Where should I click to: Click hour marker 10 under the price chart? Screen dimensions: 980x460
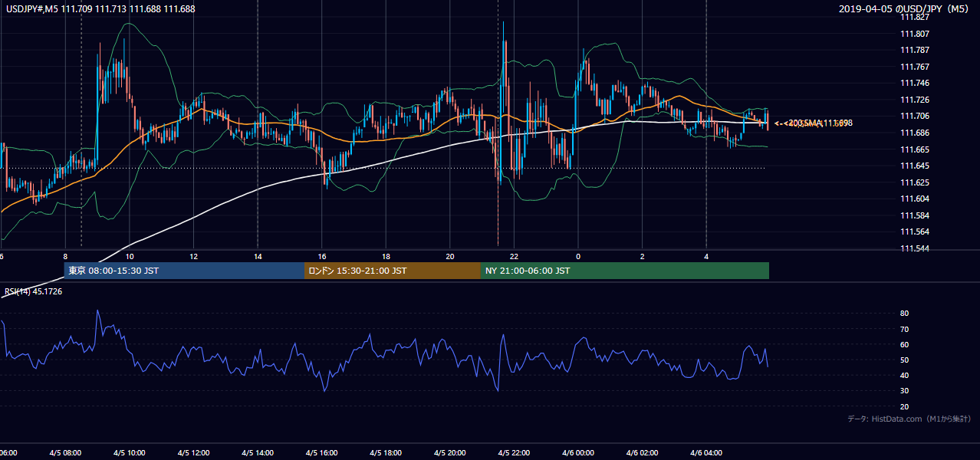click(x=130, y=256)
